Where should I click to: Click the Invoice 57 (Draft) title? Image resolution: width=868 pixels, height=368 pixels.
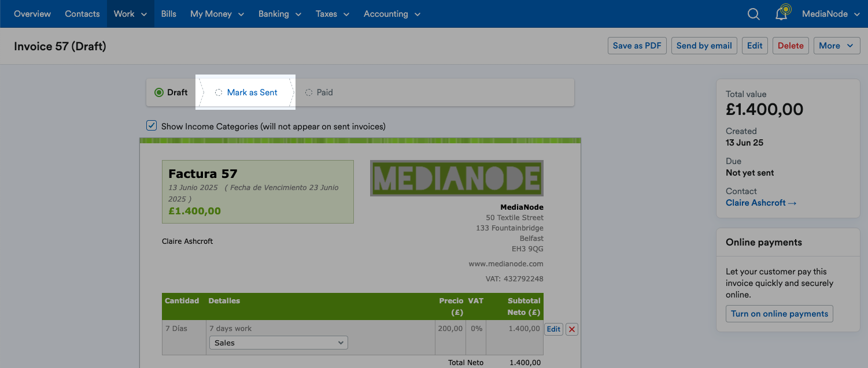(60, 46)
